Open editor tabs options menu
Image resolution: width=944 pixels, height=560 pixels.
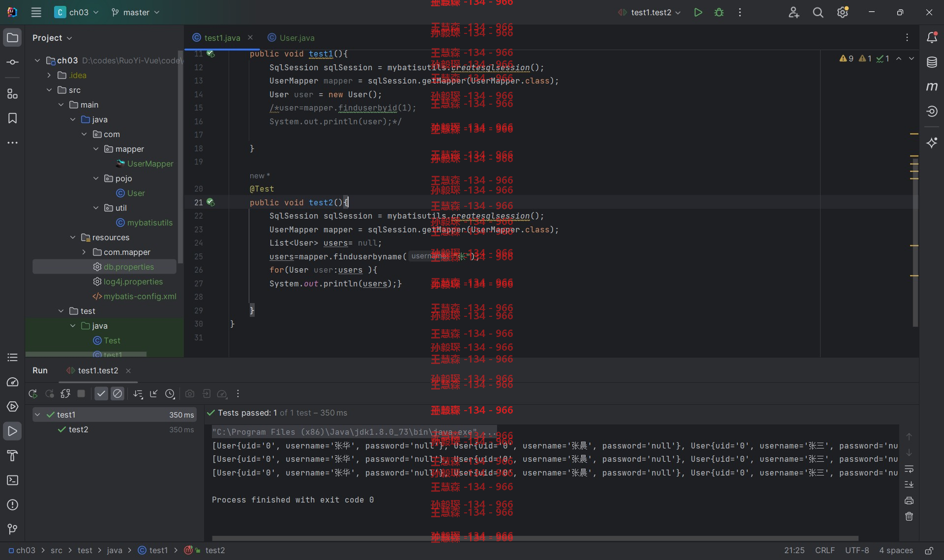pyautogui.click(x=907, y=37)
